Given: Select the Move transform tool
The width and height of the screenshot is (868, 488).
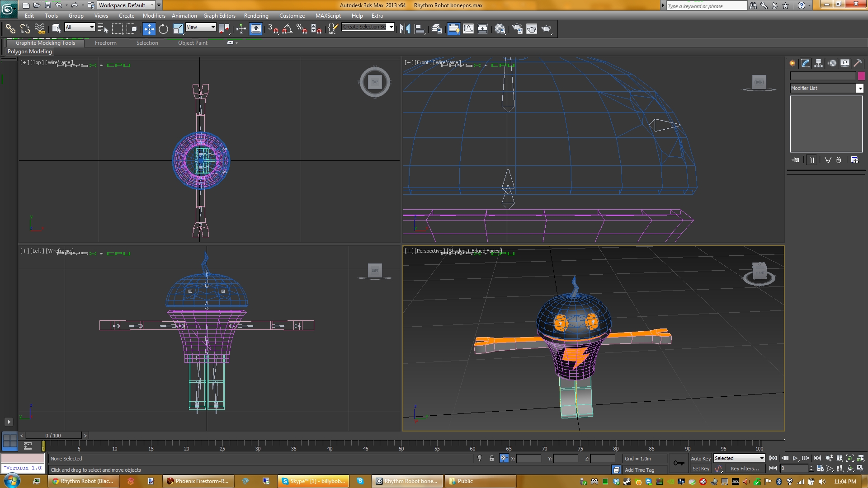Looking at the screenshot, I should [149, 29].
